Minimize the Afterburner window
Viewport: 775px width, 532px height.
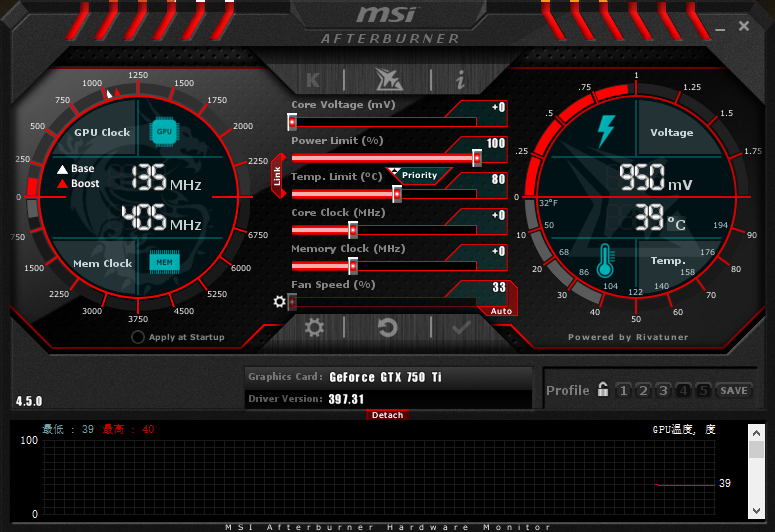pyautogui.click(x=720, y=30)
